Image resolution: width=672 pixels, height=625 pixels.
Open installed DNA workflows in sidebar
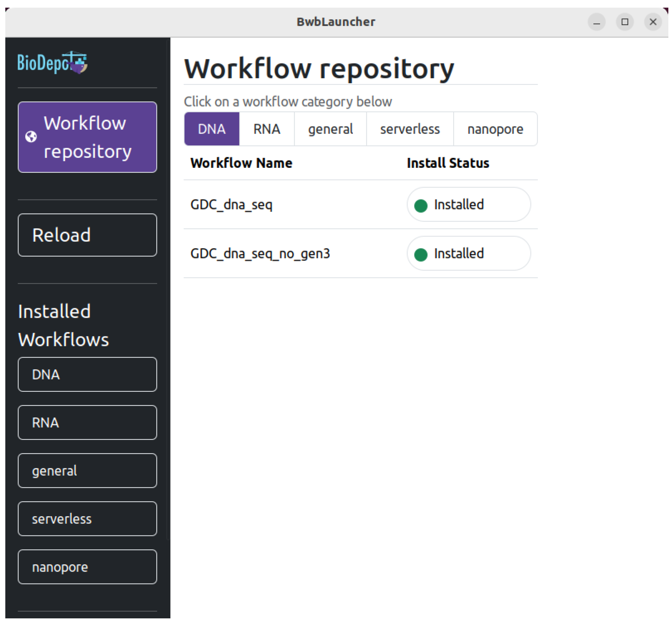tap(87, 374)
